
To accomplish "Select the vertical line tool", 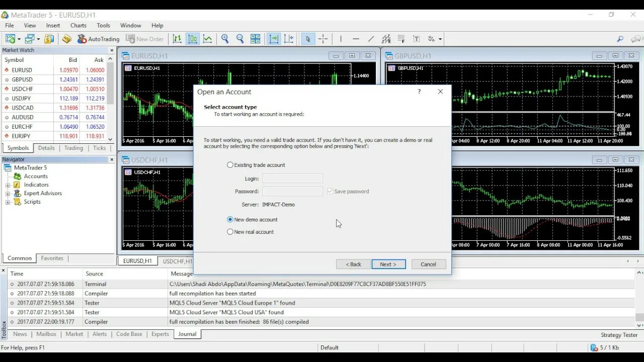I will [341, 39].
